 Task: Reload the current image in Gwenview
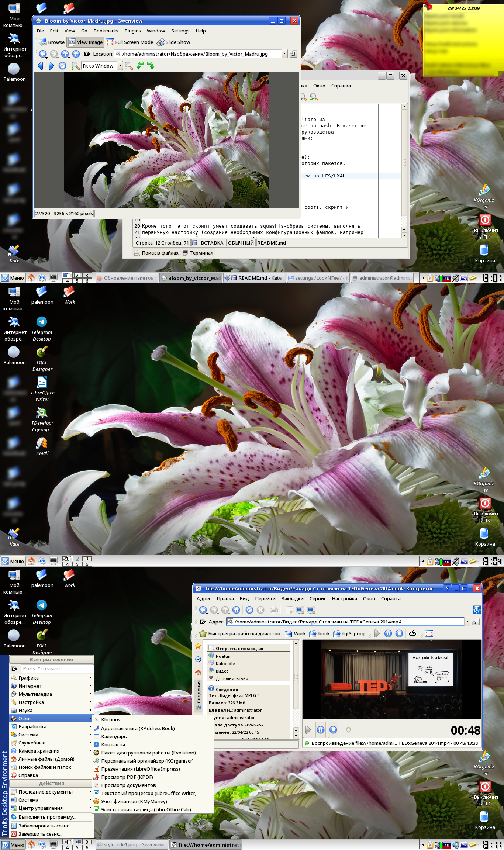[62, 66]
